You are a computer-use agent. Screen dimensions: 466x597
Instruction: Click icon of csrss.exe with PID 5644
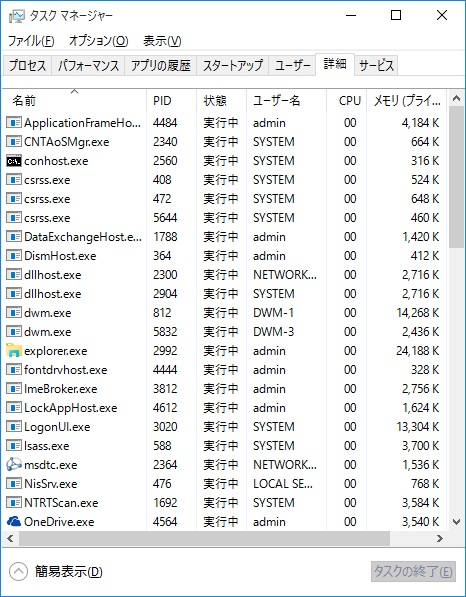14,218
